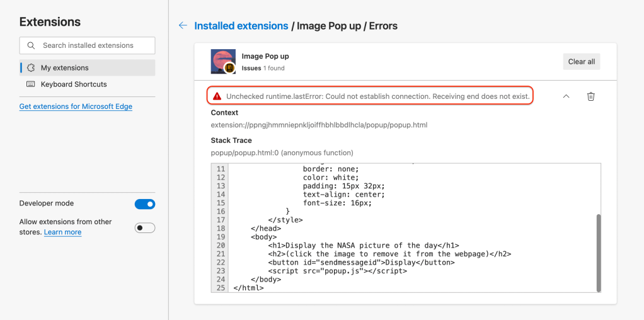Disable the Developer mode toggle
The width and height of the screenshot is (644, 320).
145,204
